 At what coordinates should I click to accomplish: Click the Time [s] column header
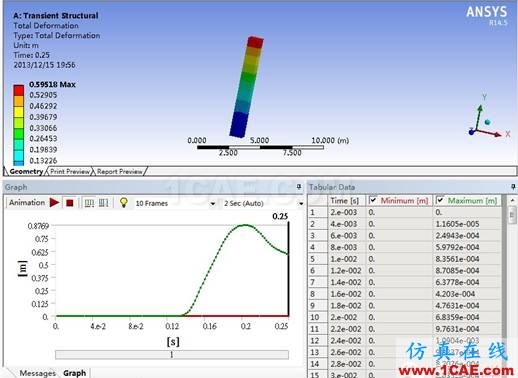[345, 201]
